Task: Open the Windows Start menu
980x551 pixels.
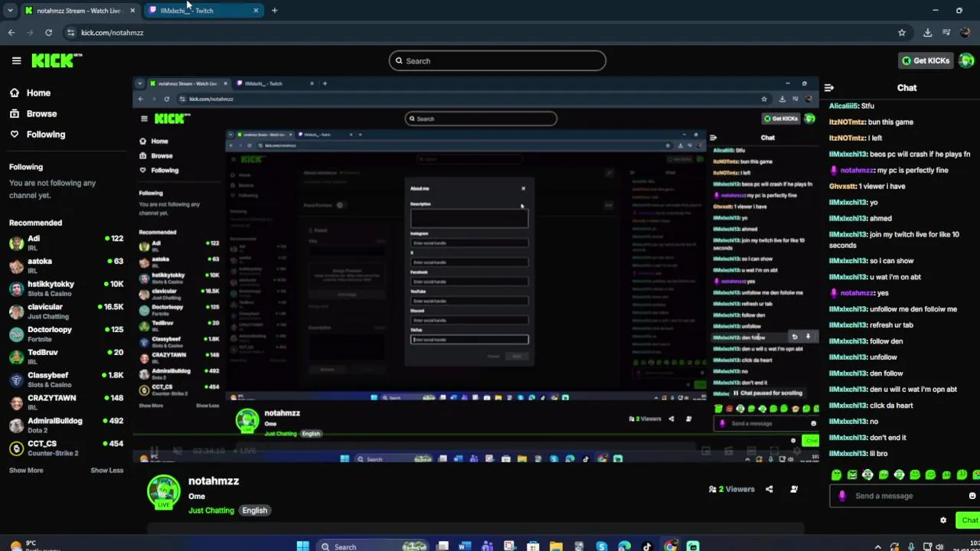Action: (303, 546)
